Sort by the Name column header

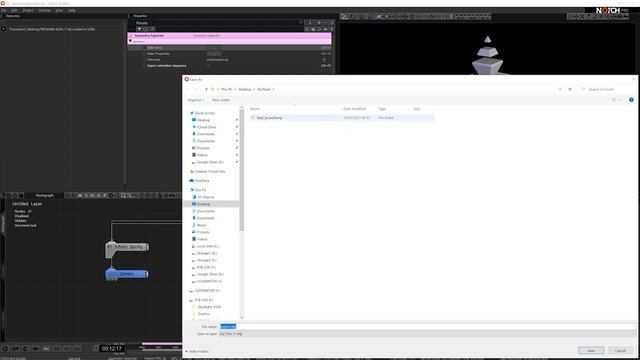coord(255,109)
